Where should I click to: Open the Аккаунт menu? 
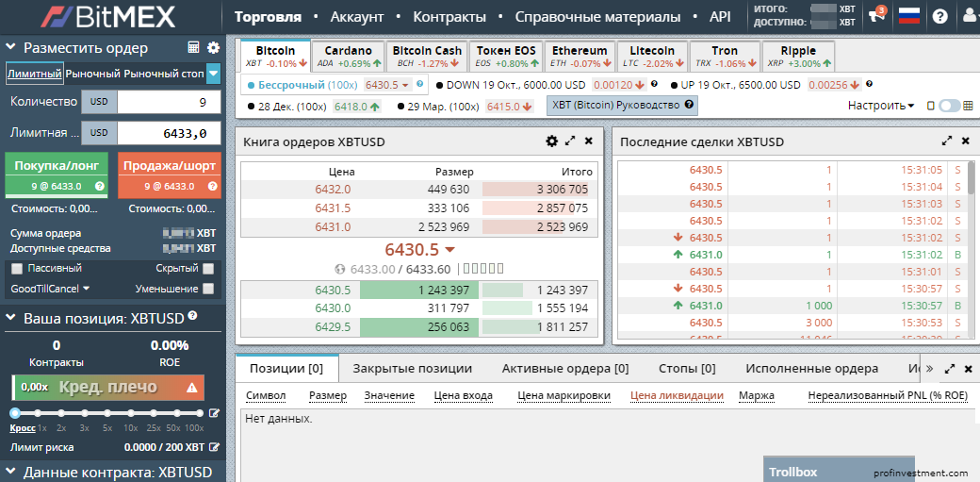click(357, 17)
